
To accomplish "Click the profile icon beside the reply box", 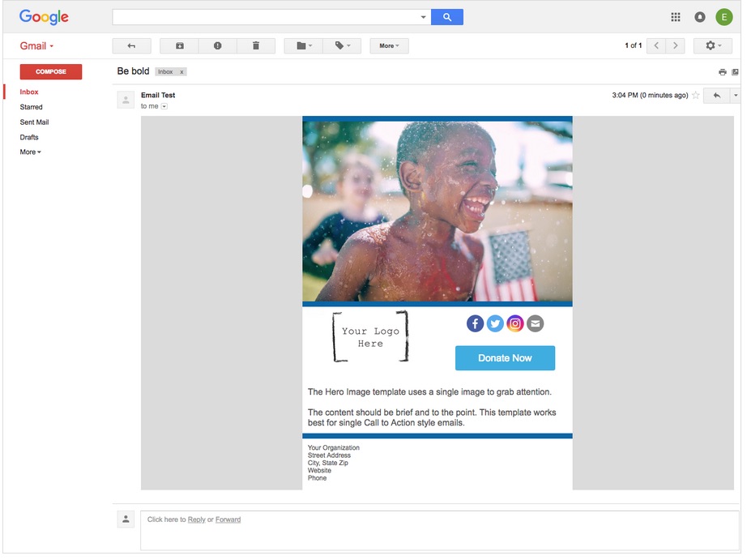I will (126, 519).
